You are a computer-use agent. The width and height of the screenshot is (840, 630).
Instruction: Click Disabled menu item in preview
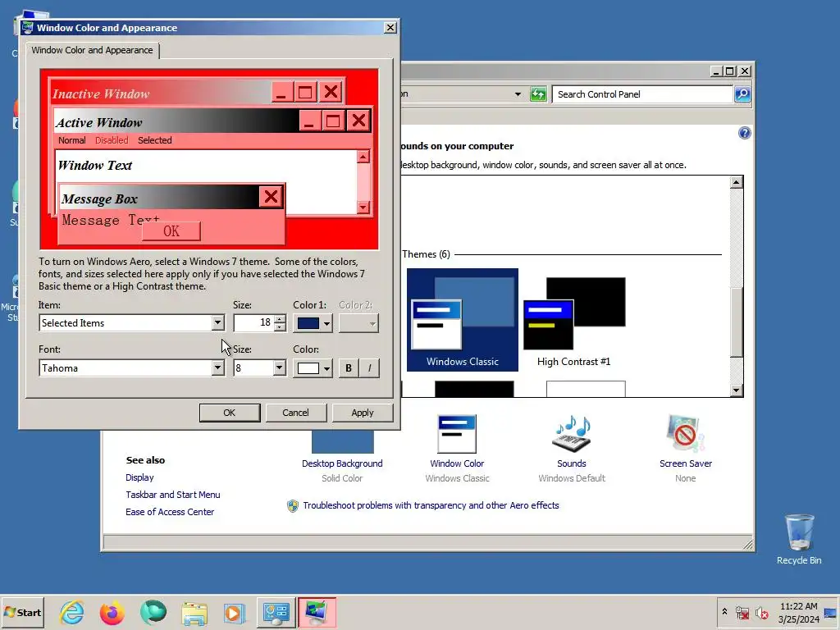(x=112, y=140)
